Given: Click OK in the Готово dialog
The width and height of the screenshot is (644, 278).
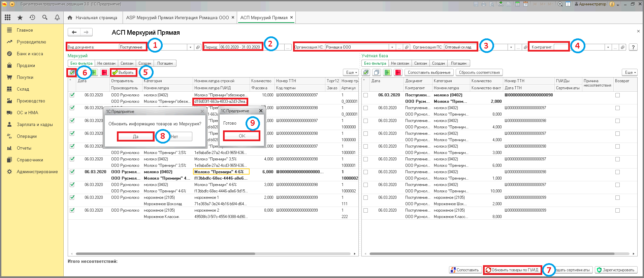Looking at the screenshot, I should coord(242,136).
